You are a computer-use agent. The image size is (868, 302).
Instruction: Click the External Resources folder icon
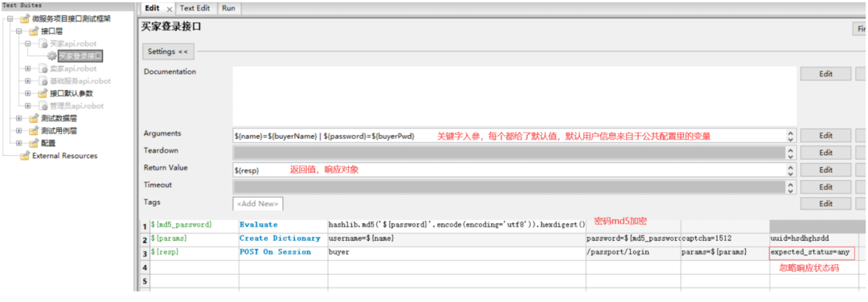(25, 156)
